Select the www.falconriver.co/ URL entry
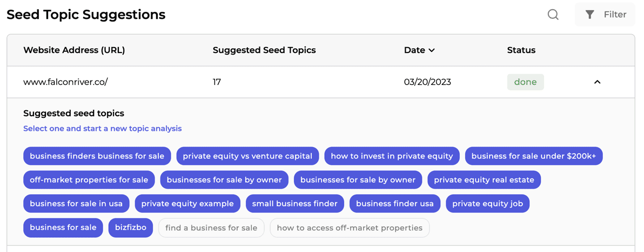Image resolution: width=644 pixels, height=252 pixels. pyautogui.click(x=65, y=82)
